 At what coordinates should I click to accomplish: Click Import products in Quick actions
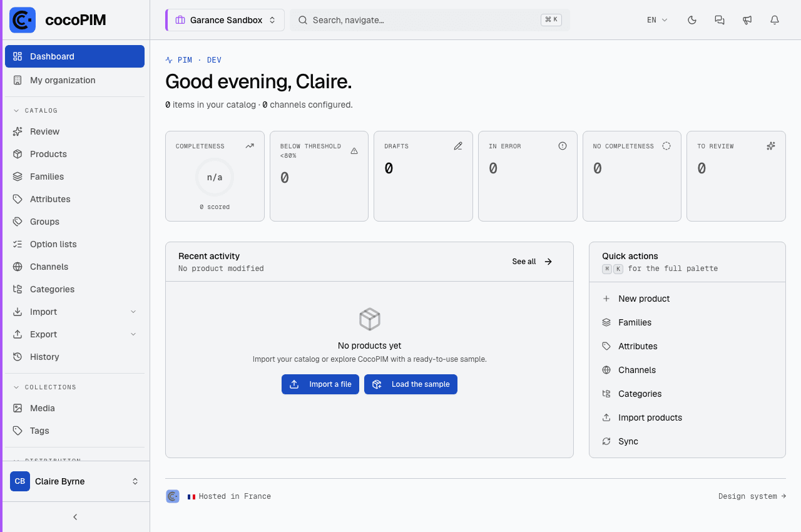click(687, 417)
